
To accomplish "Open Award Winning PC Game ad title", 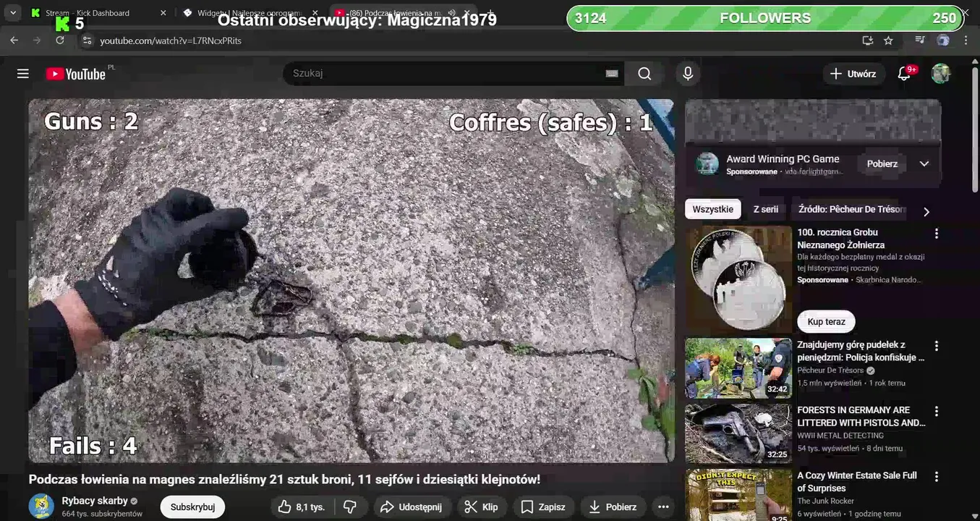I will [783, 159].
